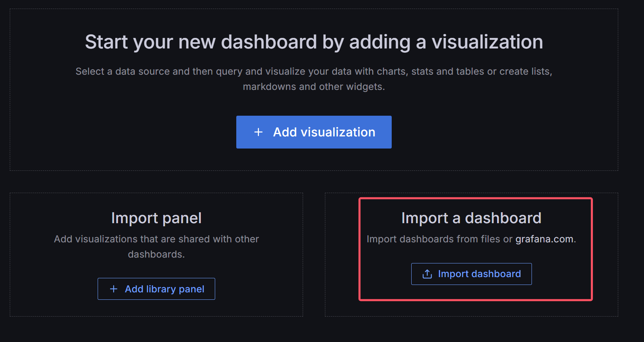Open the grafana.com link
Screen dimensions: 644x342
[544, 239]
